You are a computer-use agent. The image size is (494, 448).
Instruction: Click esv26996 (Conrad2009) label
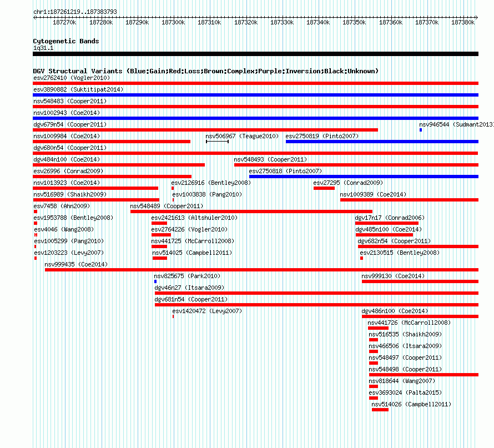tap(68, 171)
